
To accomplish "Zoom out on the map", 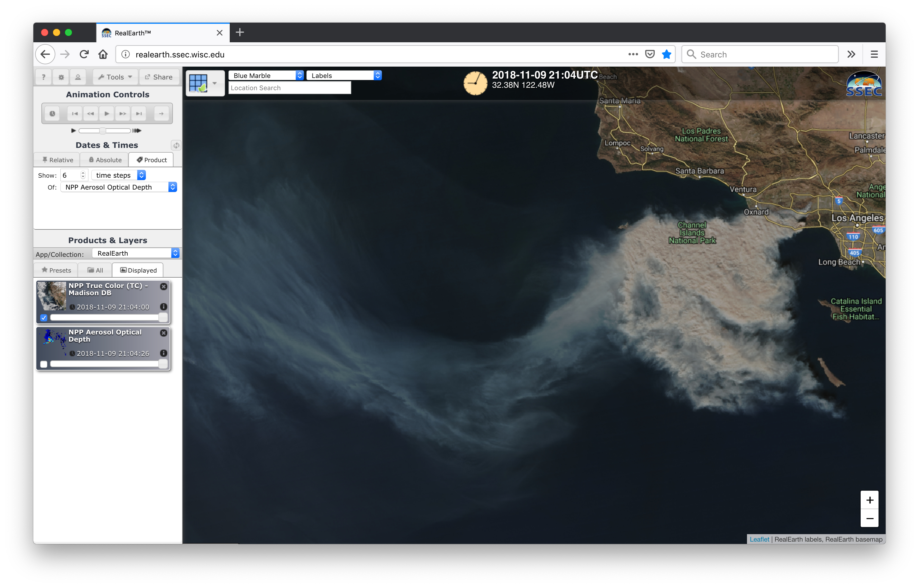I will pos(869,518).
